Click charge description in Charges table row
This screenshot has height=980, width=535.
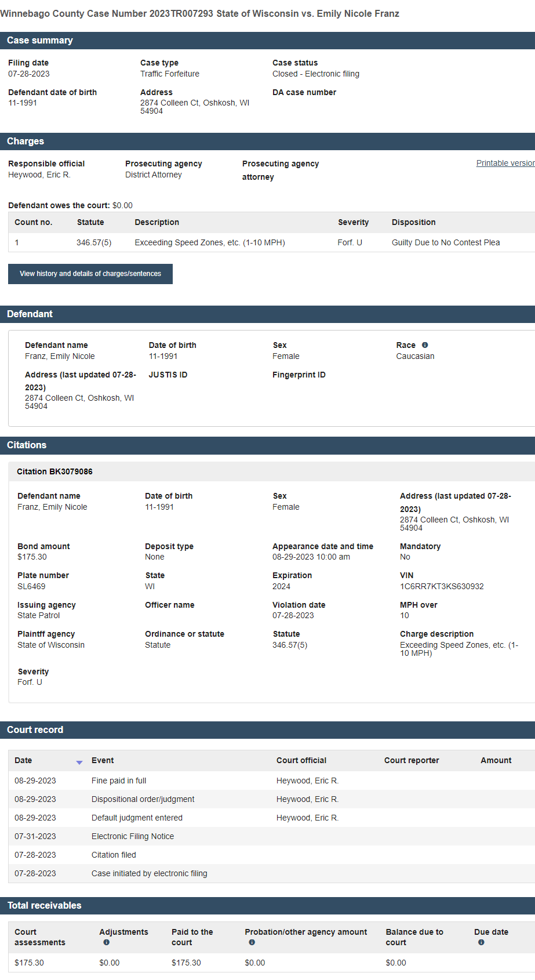(x=210, y=242)
